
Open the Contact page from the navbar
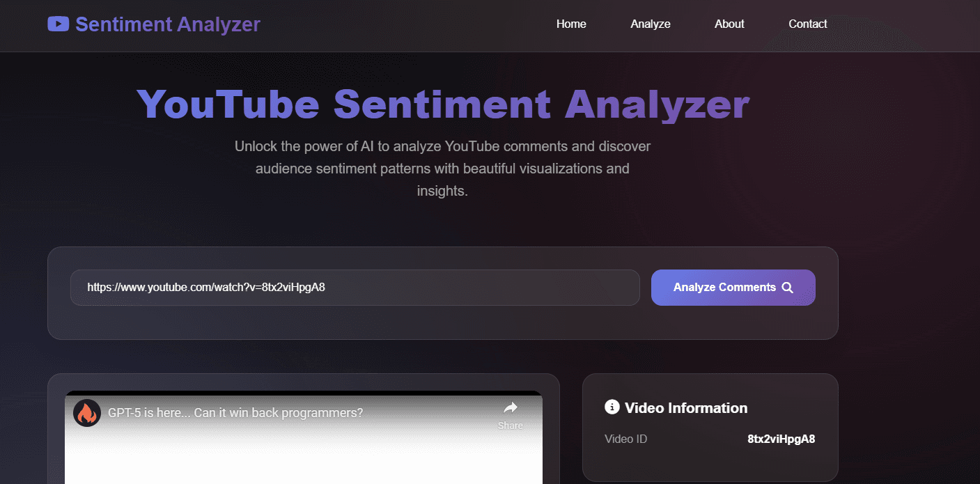pyautogui.click(x=807, y=23)
